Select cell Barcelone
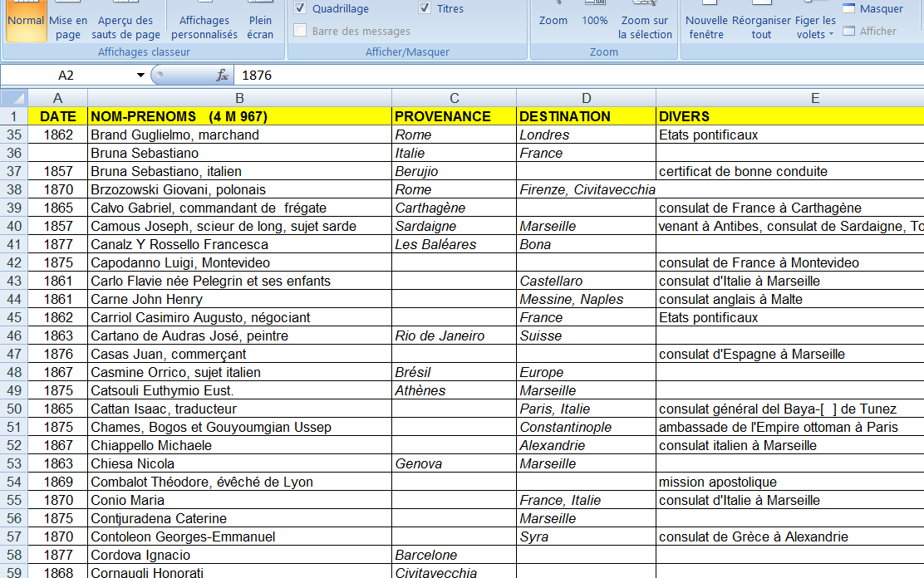 (454, 555)
